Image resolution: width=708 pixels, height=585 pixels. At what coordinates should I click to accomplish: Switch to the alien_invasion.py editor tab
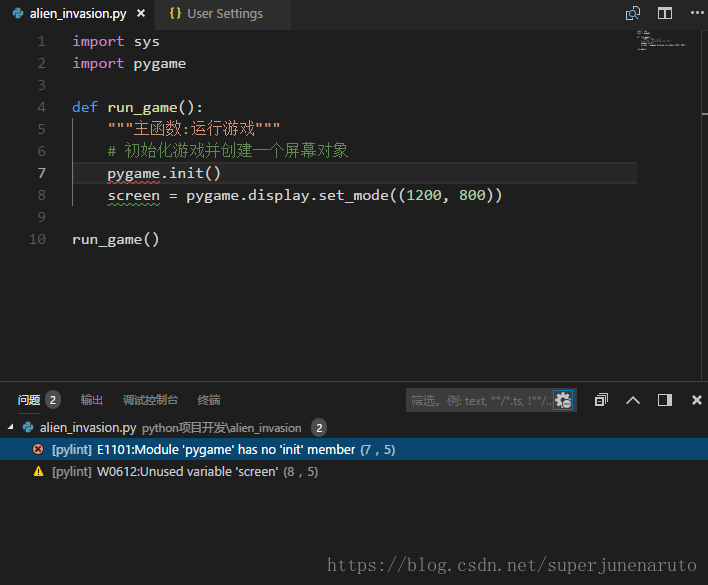coord(78,14)
